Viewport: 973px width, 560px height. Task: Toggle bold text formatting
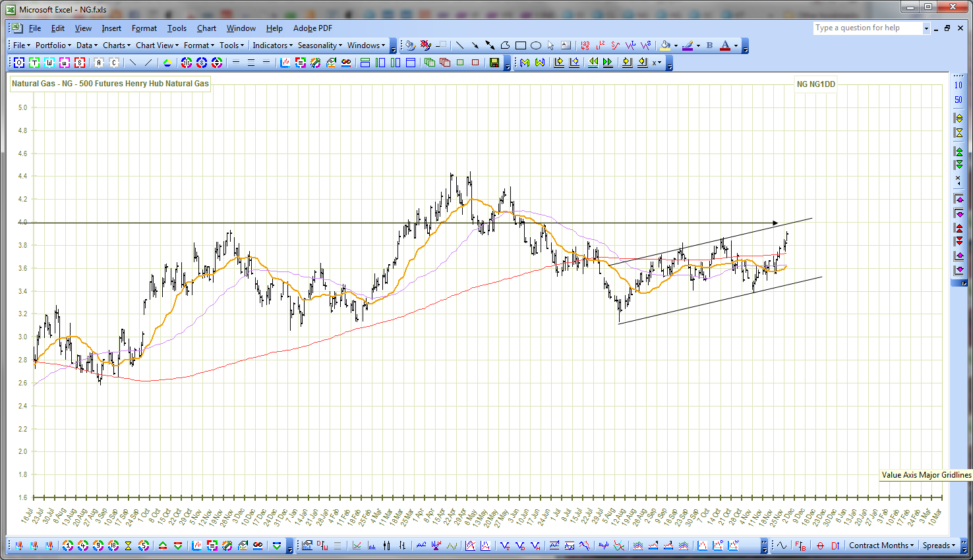click(709, 45)
